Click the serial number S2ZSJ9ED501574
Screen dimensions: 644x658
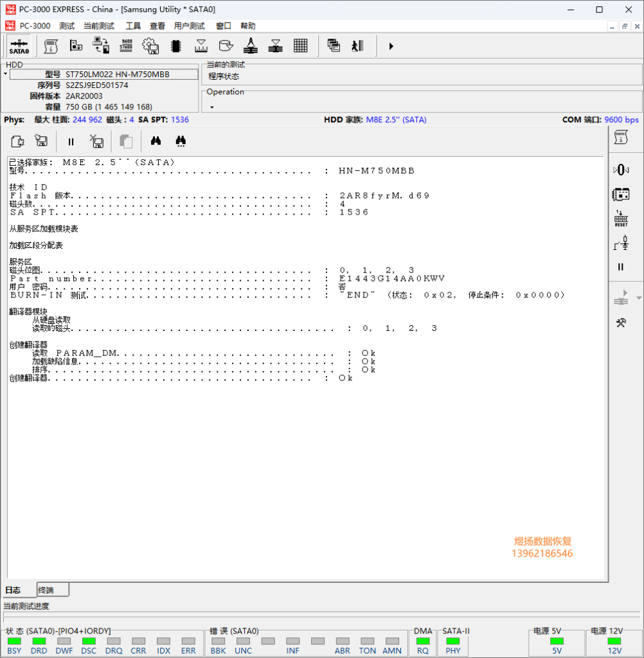97,85
